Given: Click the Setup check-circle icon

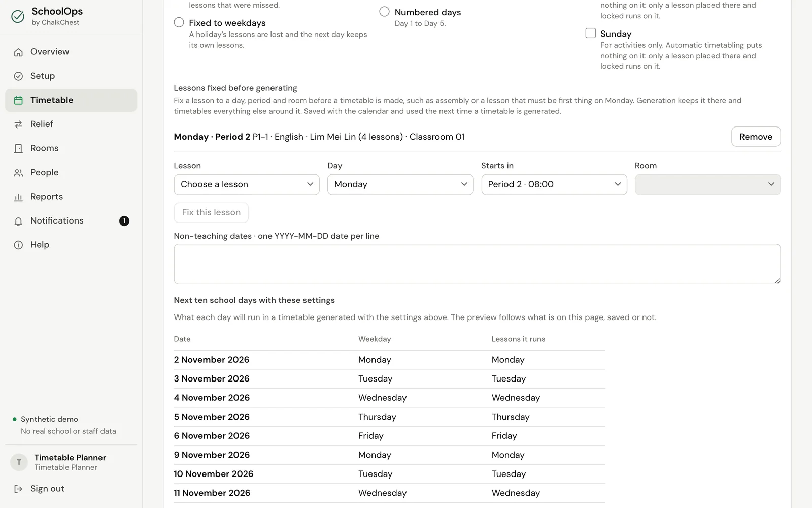Looking at the screenshot, I should pos(18,76).
